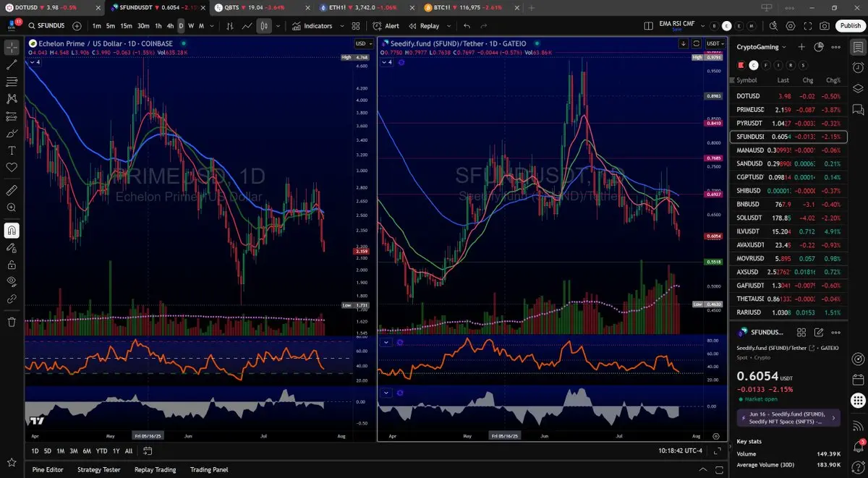The image size is (868, 478).
Task: Open the Pine Editor tab
Action: point(48,469)
